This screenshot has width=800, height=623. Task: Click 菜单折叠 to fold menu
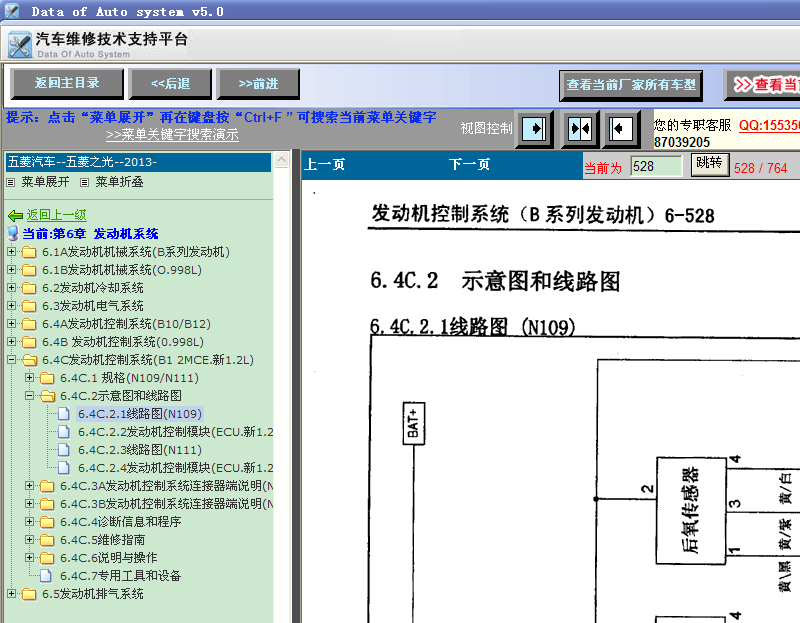[119, 182]
